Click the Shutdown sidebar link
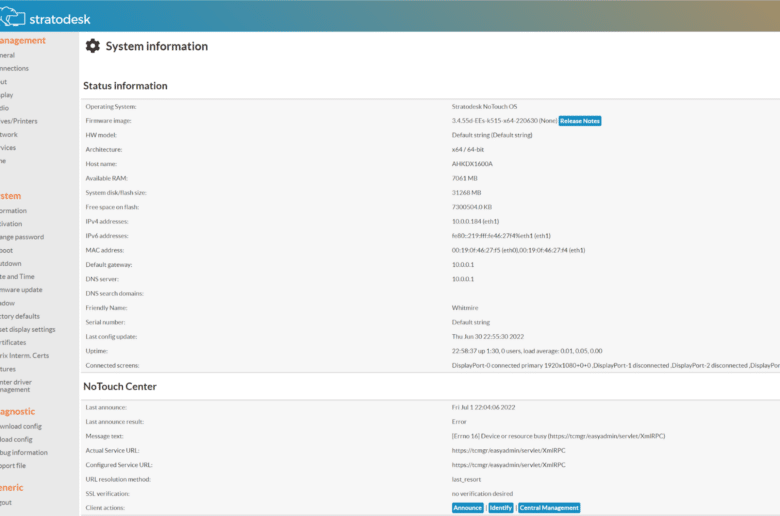This screenshot has height=516, width=780. tap(11, 263)
